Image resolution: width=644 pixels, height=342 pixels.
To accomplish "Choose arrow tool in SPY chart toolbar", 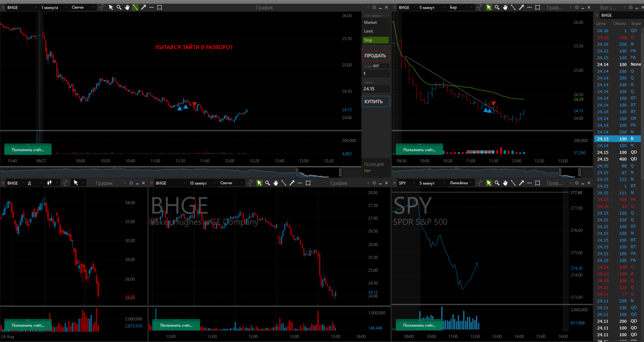I will click(521, 183).
